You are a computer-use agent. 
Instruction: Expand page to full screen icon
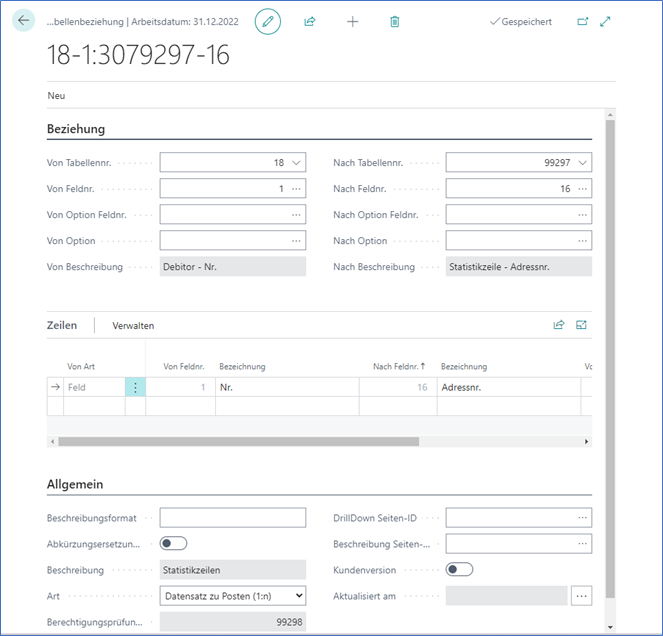coord(606,21)
